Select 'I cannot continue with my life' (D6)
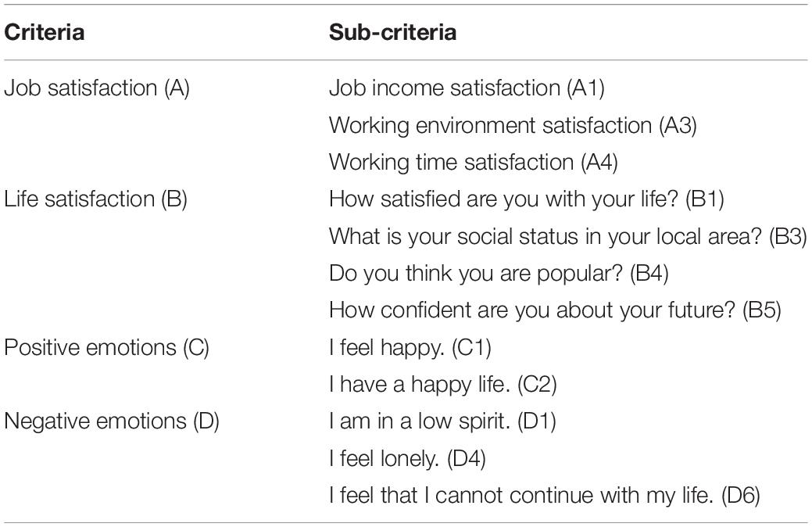This screenshot has height=527, width=812. tap(544, 496)
